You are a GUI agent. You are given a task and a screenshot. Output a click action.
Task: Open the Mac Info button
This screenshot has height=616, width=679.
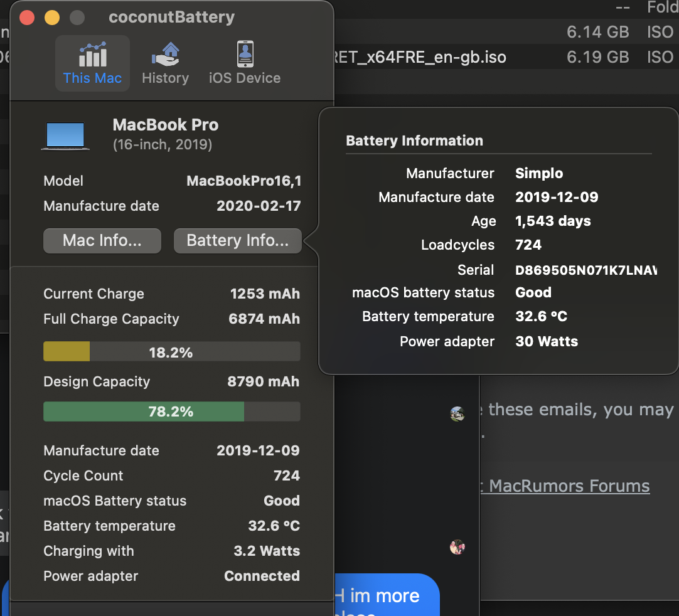(102, 241)
